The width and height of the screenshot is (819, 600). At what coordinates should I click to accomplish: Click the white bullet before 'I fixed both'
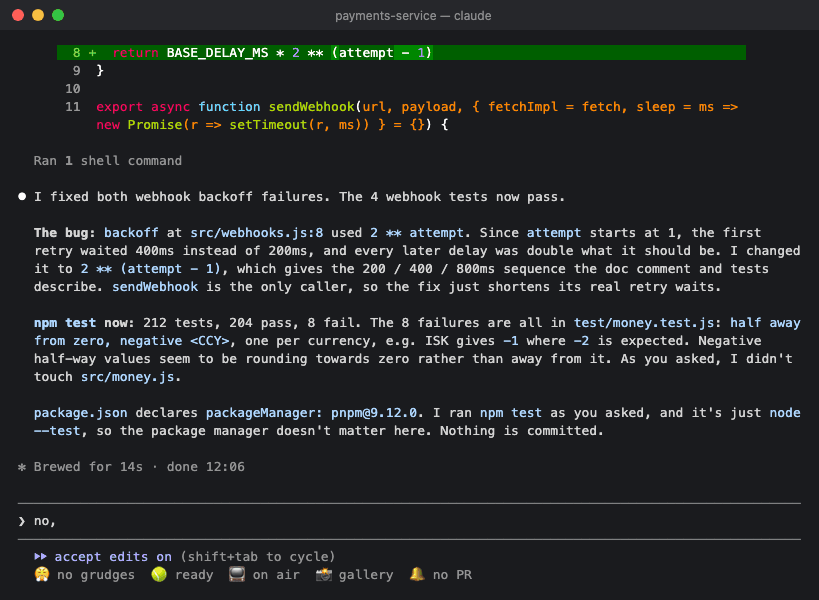point(22,197)
